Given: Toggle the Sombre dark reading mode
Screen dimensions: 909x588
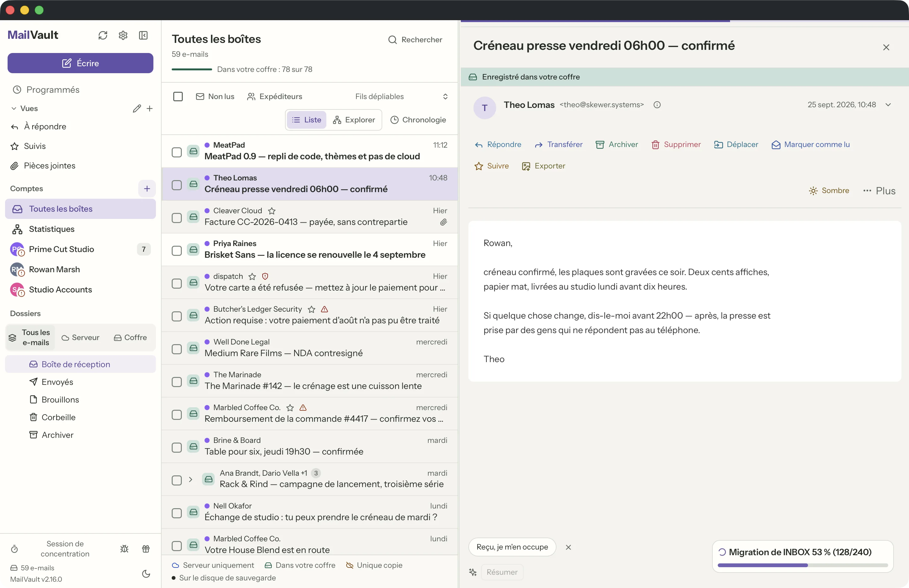Looking at the screenshot, I should [829, 191].
